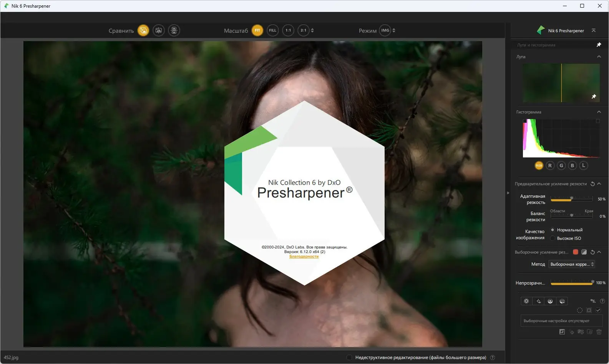Viewport: 609px width, 364px height.
Task: Click the Выборочные настройки отсутствуют box
Action: pyautogui.click(x=561, y=321)
